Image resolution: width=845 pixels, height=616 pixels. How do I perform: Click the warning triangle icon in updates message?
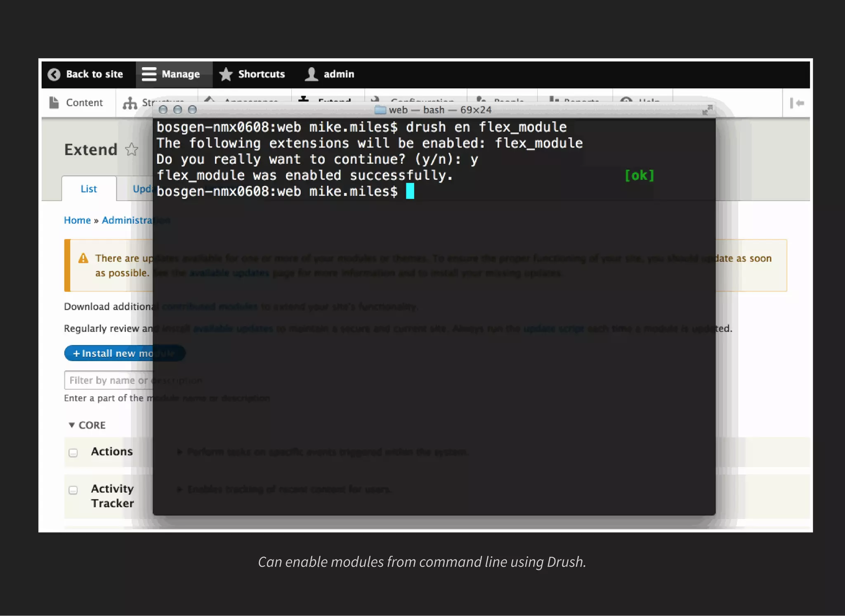tap(83, 258)
